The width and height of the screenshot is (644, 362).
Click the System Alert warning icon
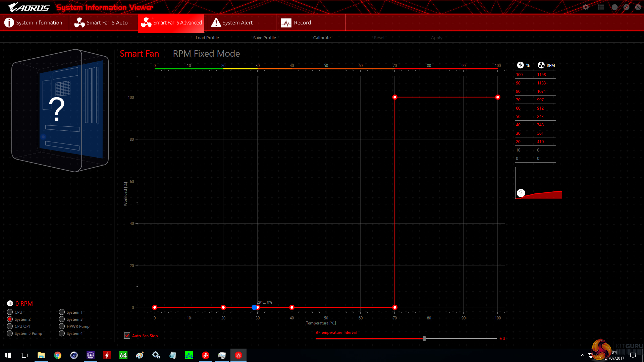coord(216,22)
